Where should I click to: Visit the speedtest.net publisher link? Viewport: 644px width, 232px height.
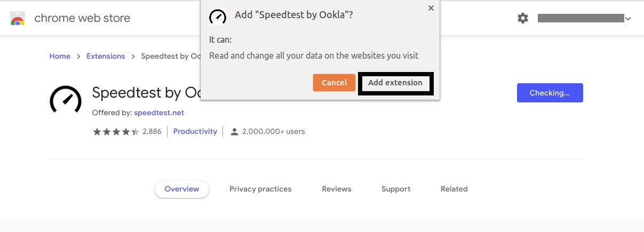coord(159,113)
